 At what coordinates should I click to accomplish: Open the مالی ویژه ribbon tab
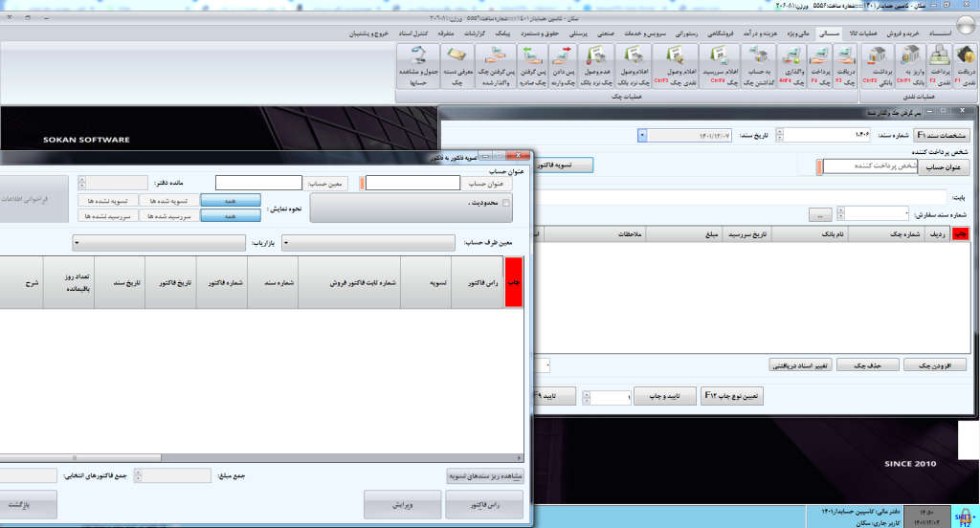797,33
